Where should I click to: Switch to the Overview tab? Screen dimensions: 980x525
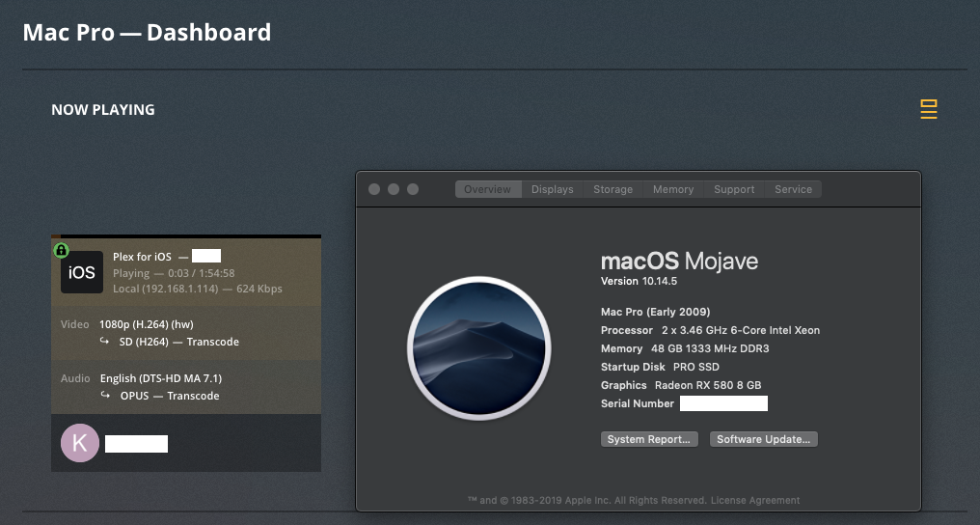487,189
